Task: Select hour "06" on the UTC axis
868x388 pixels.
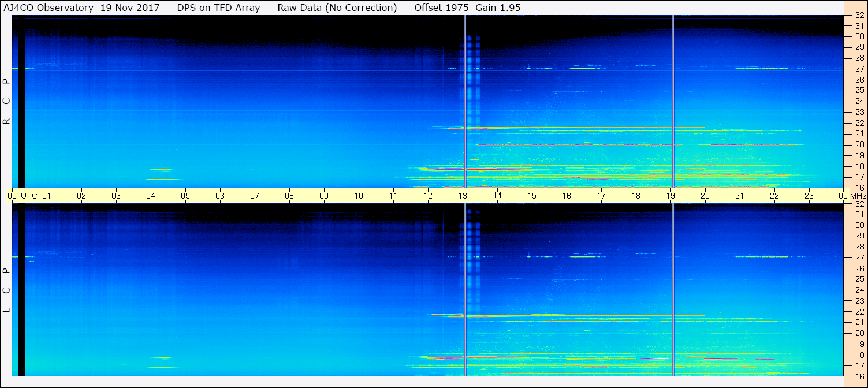Action: point(220,196)
